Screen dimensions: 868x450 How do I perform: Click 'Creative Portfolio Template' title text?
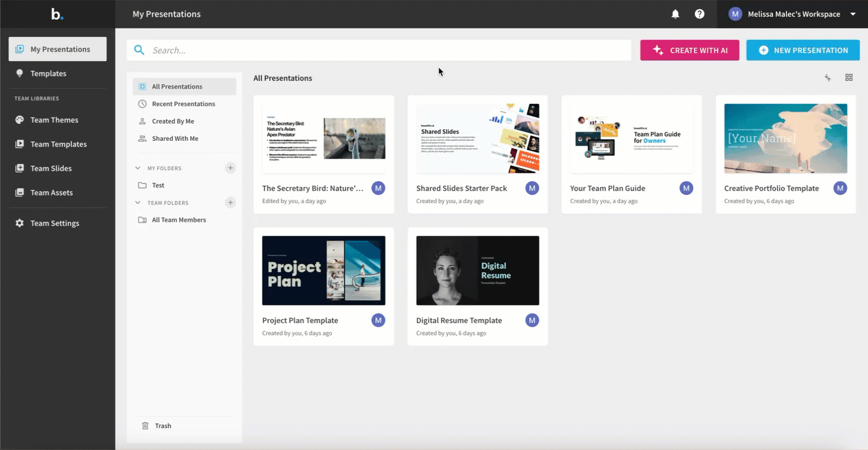click(x=772, y=188)
